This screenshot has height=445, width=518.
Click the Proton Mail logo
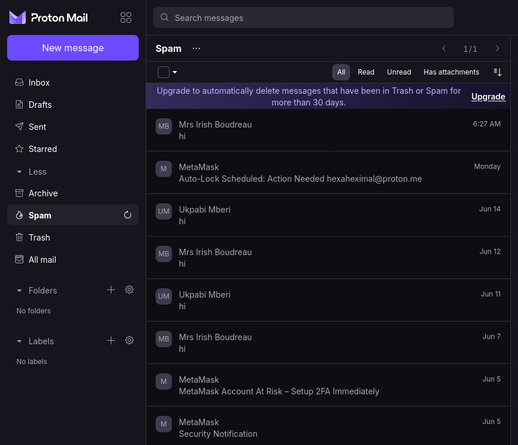pos(48,18)
